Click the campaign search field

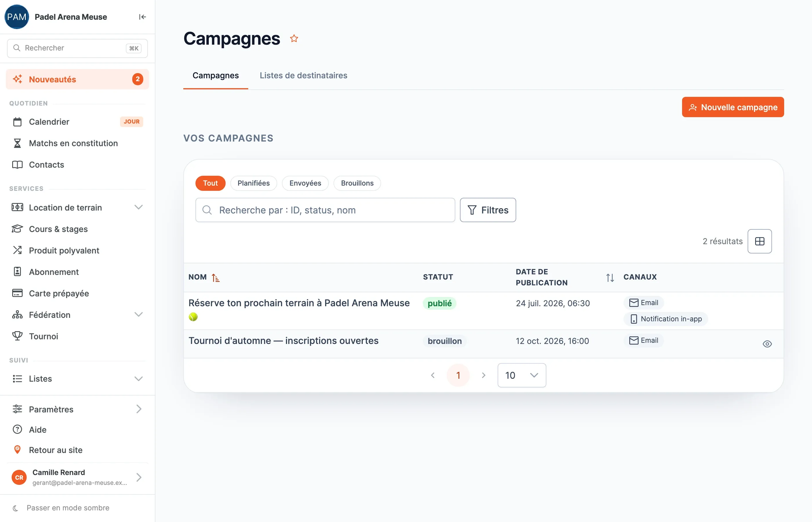325,210
